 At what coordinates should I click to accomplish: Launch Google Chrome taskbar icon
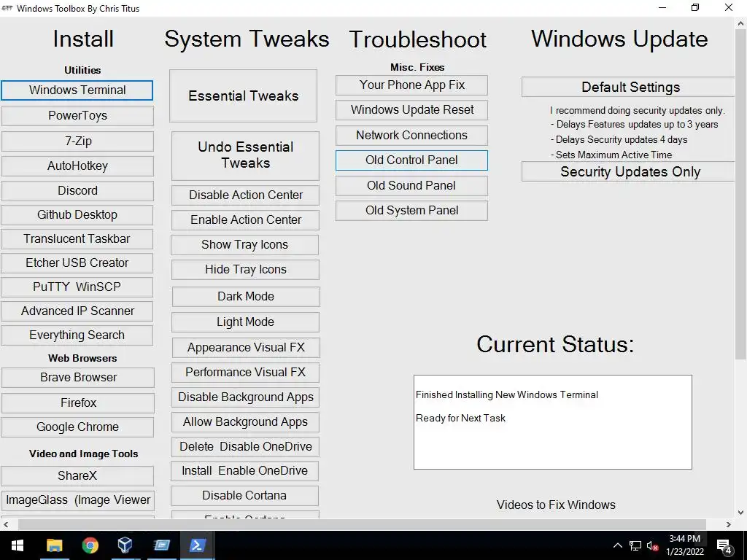(90, 545)
